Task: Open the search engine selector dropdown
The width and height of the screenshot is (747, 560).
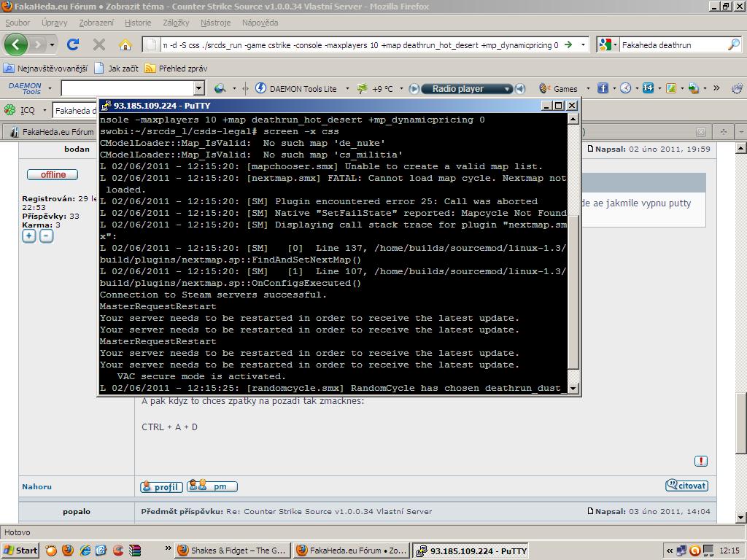Action: coord(615,45)
